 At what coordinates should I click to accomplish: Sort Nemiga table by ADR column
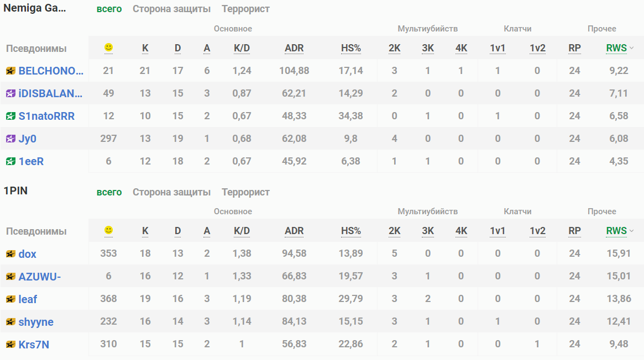click(294, 48)
